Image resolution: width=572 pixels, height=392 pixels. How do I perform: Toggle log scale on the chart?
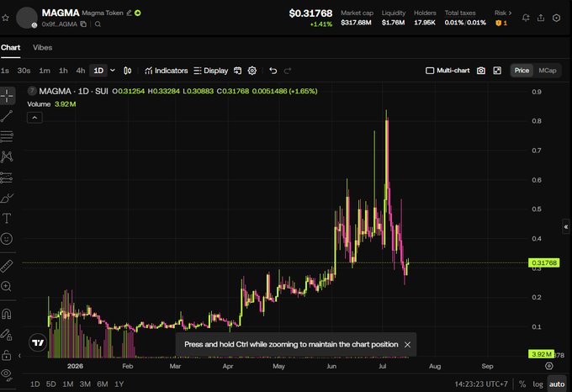tap(538, 384)
